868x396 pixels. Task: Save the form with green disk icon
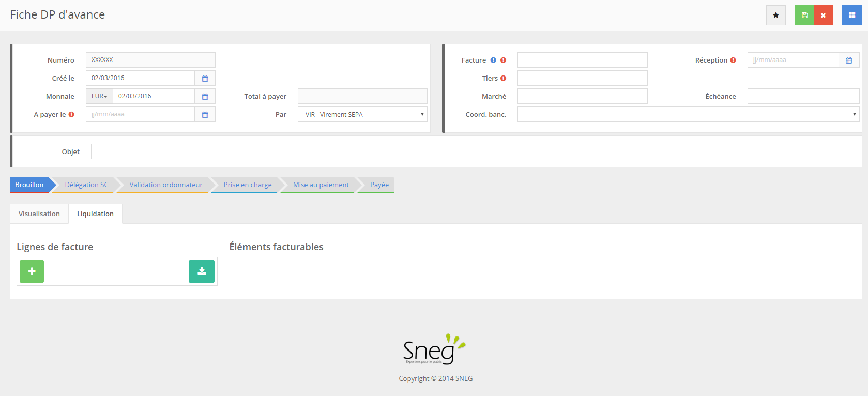804,16
